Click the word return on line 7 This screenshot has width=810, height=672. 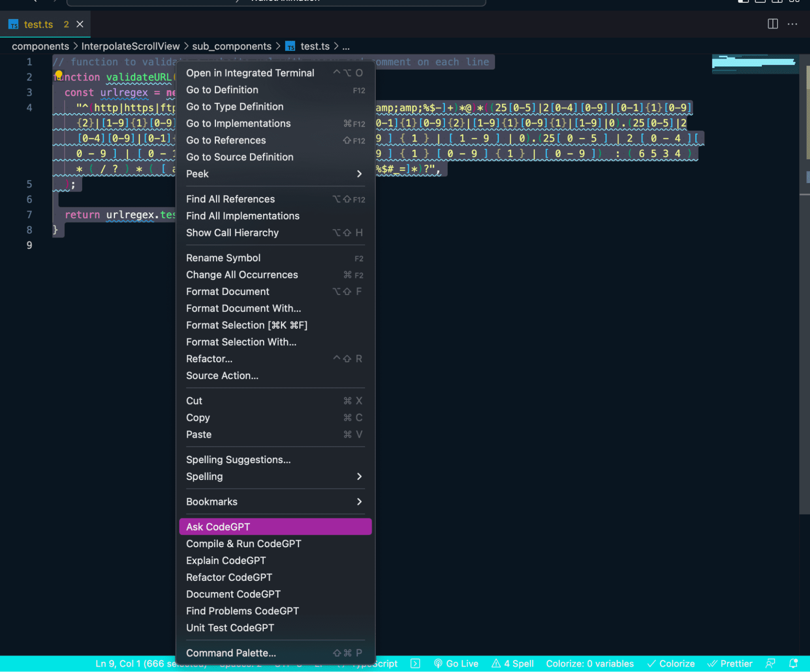(82, 215)
